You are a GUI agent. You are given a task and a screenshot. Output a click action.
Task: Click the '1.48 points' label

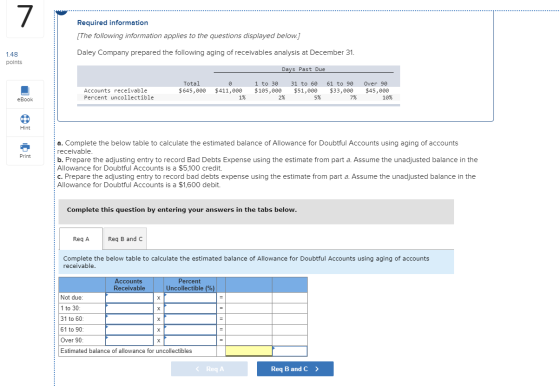(14, 58)
